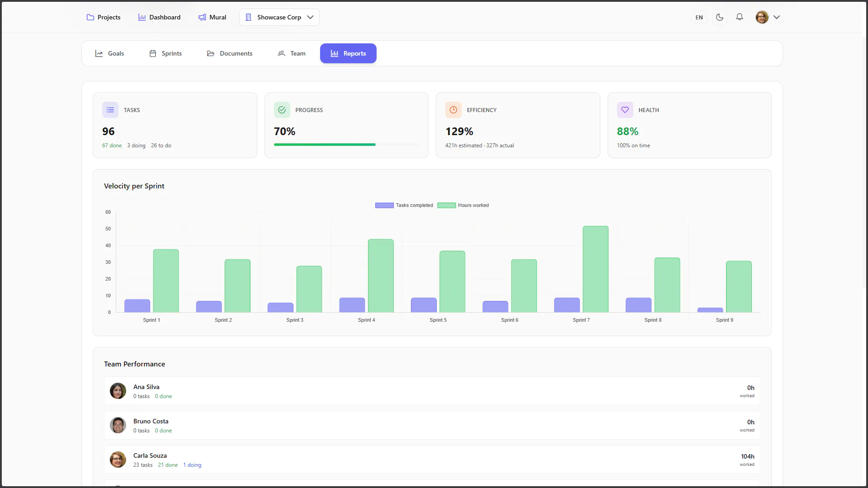Viewport: 868px width, 488px height.
Task: Click the Health heart icon
Action: click(x=625, y=110)
